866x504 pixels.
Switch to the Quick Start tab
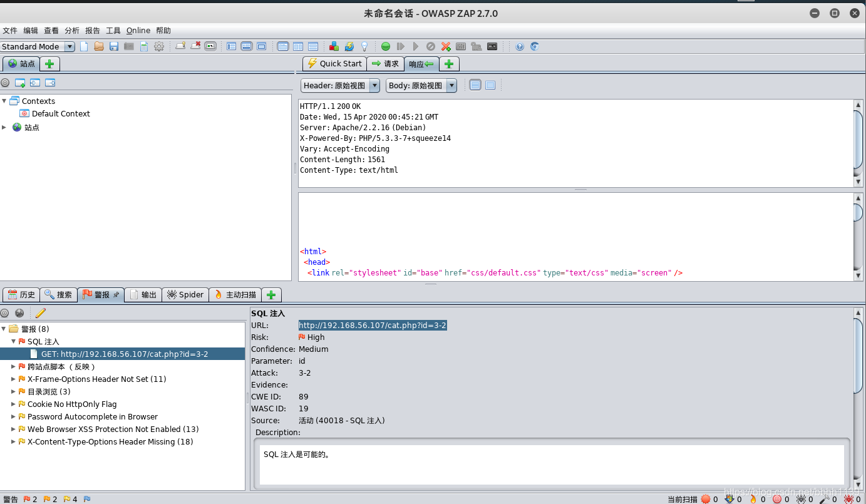tap(334, 63)
